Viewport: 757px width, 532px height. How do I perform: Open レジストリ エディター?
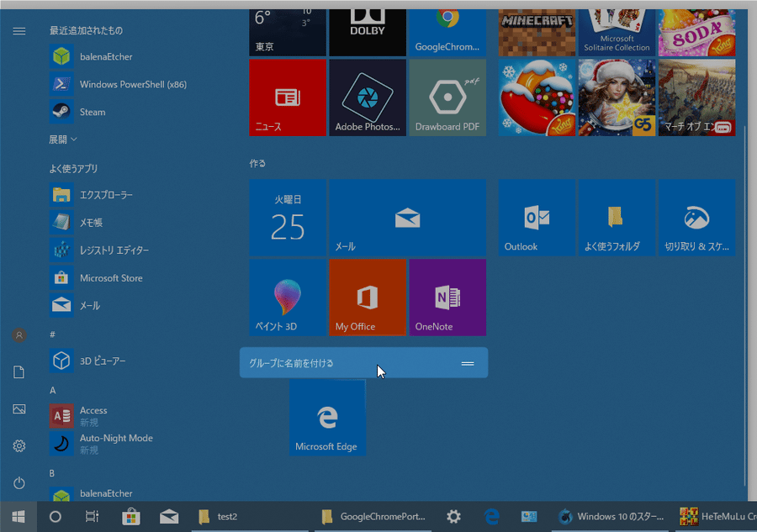click(100, 250)
